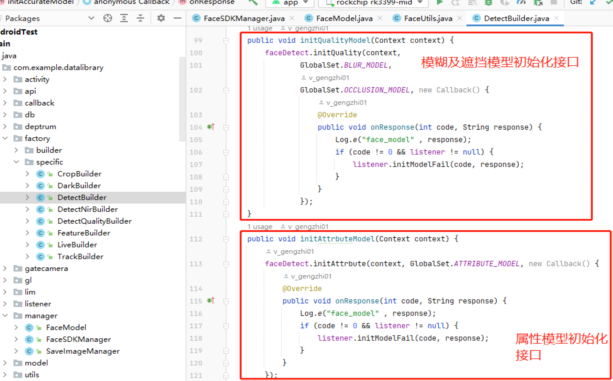
Task: Select the lim package
Action: tap(30, 292)
